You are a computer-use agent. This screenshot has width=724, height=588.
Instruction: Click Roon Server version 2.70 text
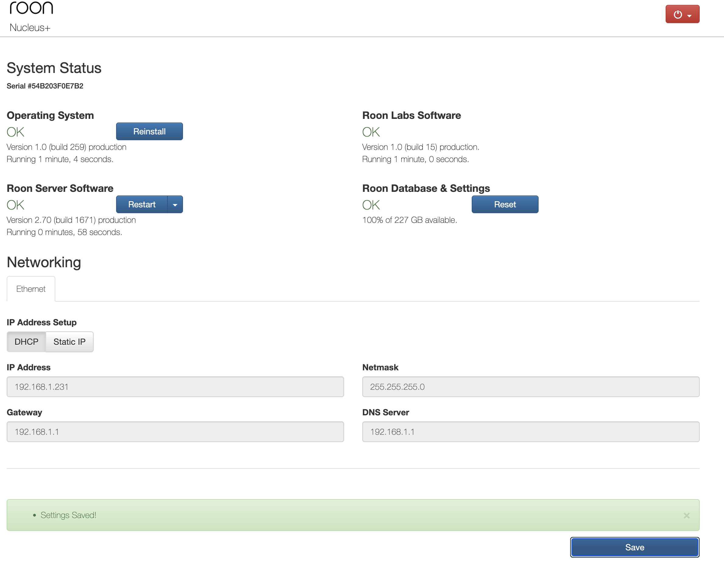click(71, 220)
